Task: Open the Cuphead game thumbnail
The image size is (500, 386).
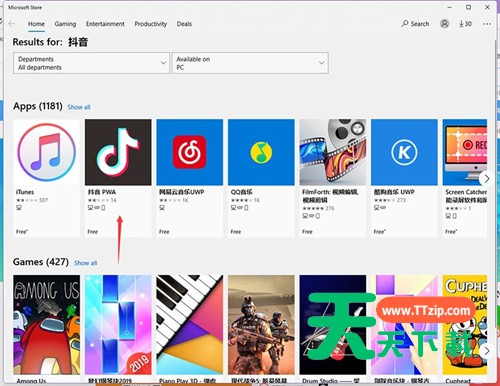Action: 465,325
